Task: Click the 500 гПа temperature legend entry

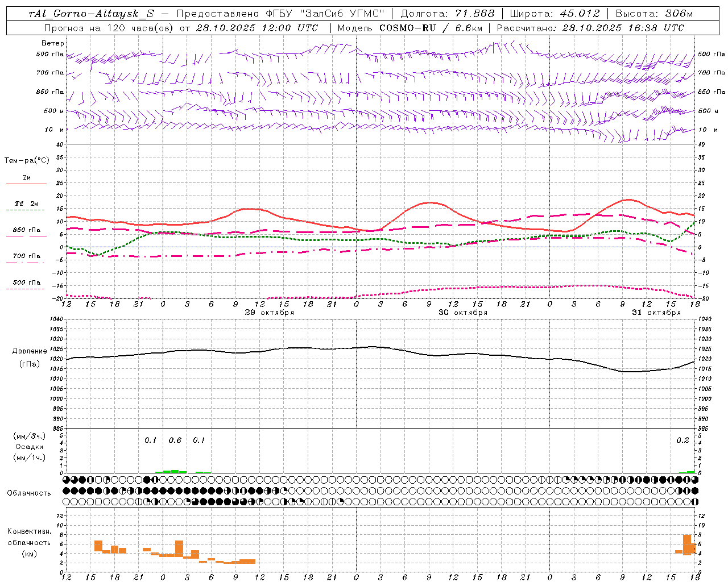Action: (x=27, y=282)
